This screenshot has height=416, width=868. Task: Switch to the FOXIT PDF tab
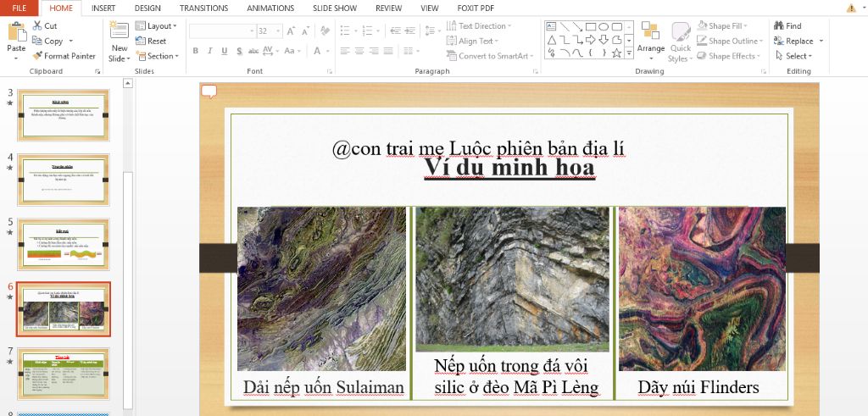coord(476,8)
